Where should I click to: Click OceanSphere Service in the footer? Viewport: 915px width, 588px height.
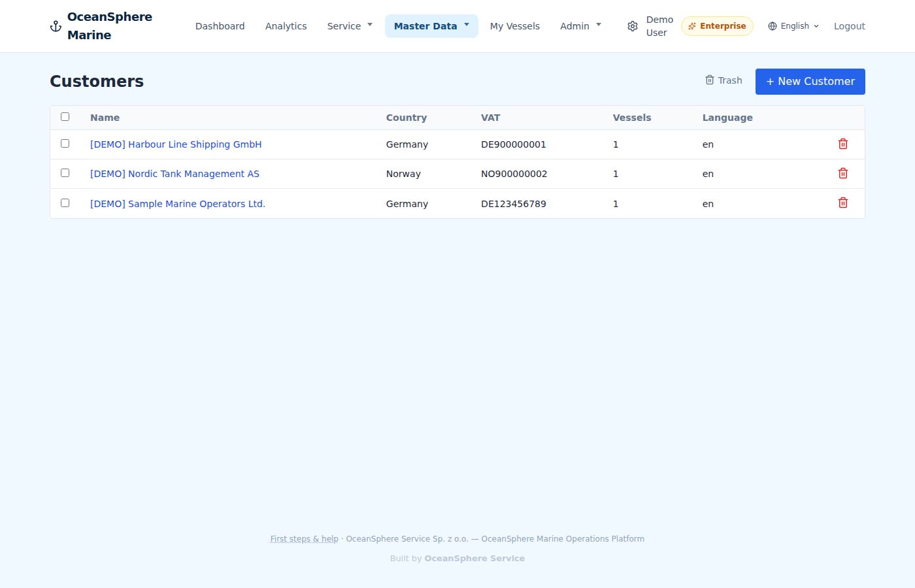(474, 559)
